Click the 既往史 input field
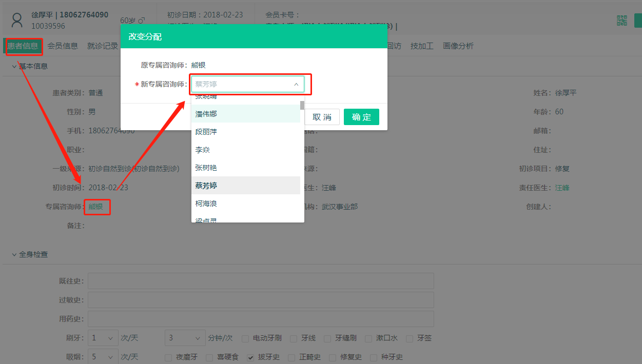Screen dimensions: 642x364 tap(261, 281)
